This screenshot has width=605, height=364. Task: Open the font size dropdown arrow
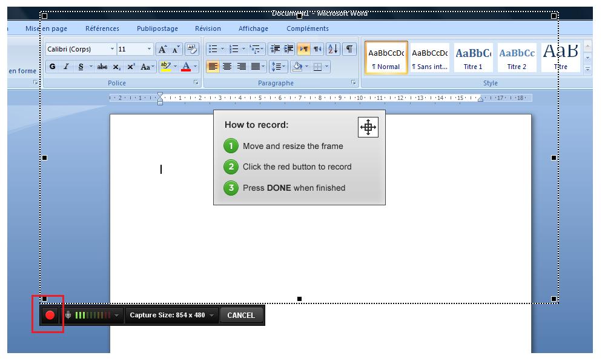(150, 49)
